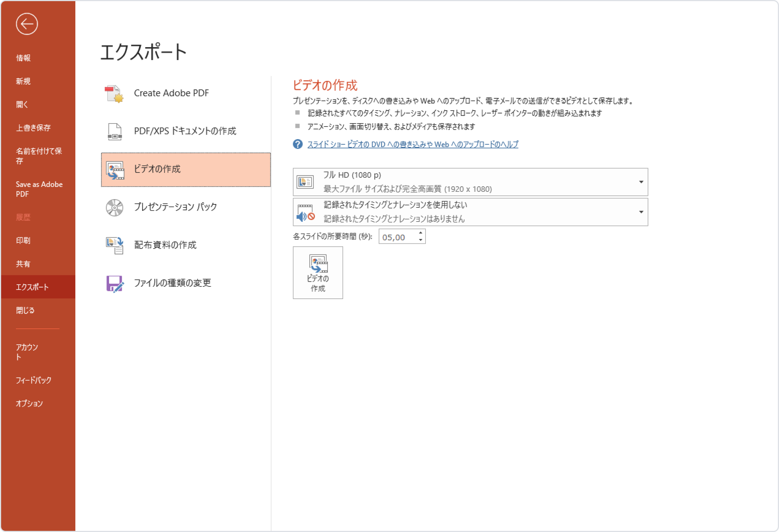Click the ビデオの作成 orange heading text
Image resolution: width=779 pixels, height=532 pixels.
325,85
